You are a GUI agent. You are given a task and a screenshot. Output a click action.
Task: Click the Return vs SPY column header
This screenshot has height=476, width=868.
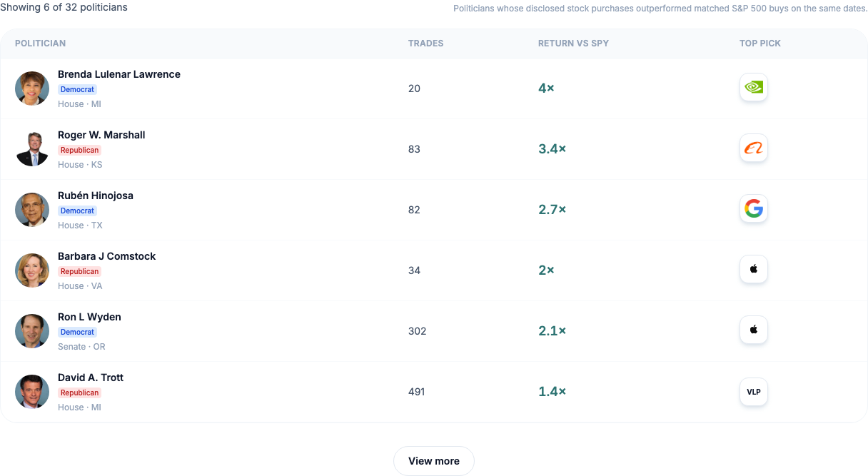point(573,44)
